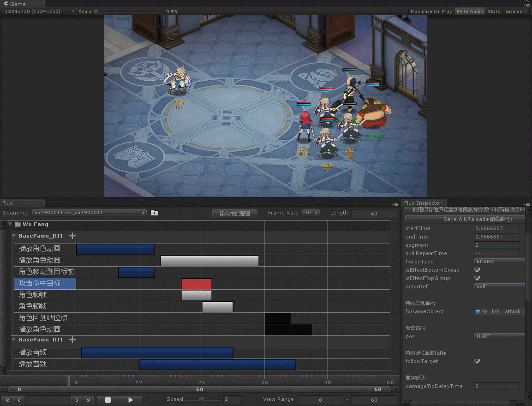
Task: Click the frame 48 marker on the timeline ruler
Action: pos(328,382)
